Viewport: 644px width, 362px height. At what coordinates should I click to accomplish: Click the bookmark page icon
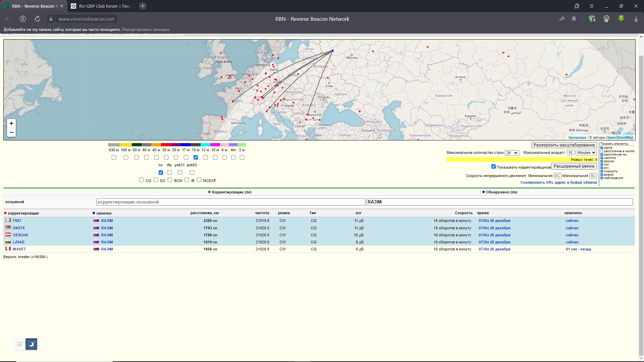point(574,19)
